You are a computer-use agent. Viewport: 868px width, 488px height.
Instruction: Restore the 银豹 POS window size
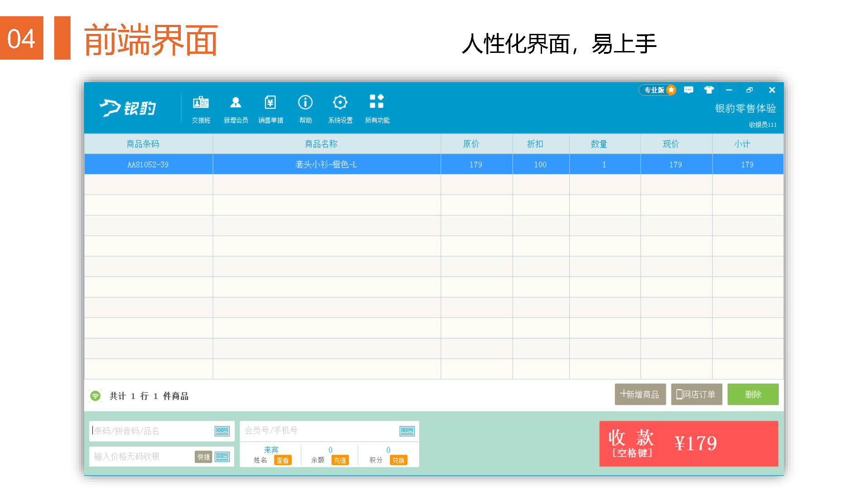point(750,90)
